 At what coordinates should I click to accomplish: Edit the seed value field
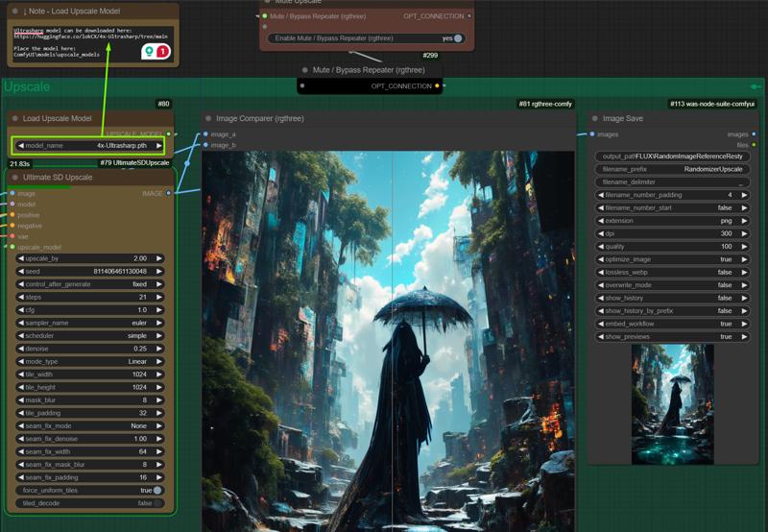coord(90,271)
